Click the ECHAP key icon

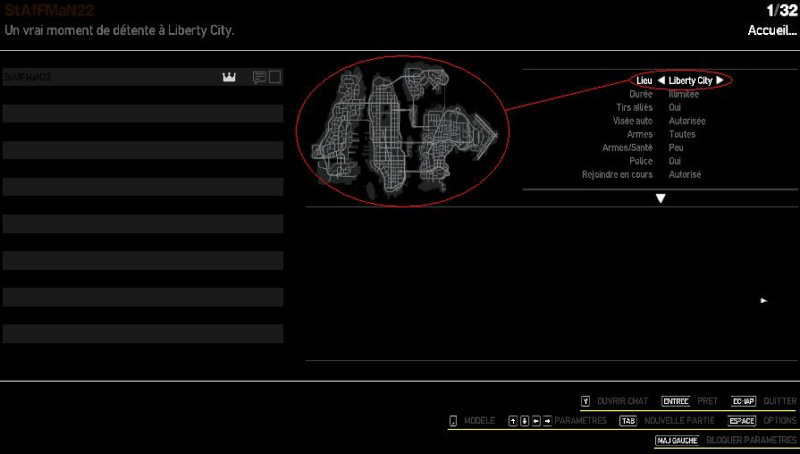742,401
